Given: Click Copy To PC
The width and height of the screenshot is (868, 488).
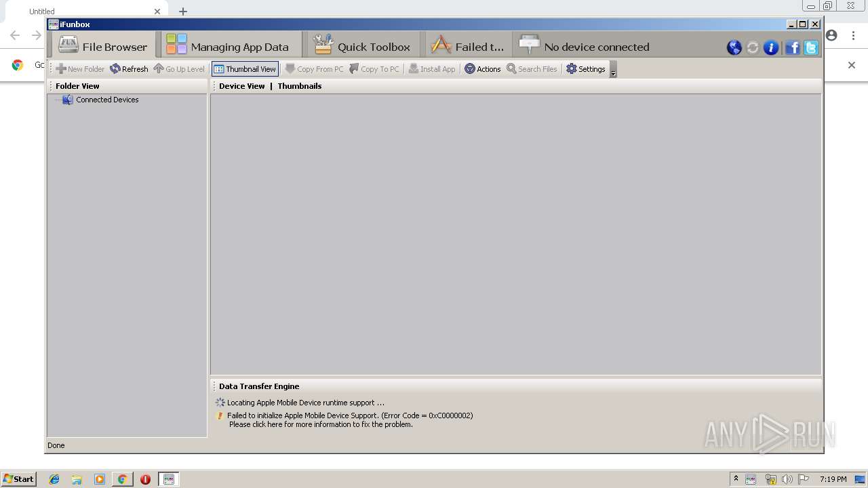Looking at the screenshot, I should tap(374, 68).
